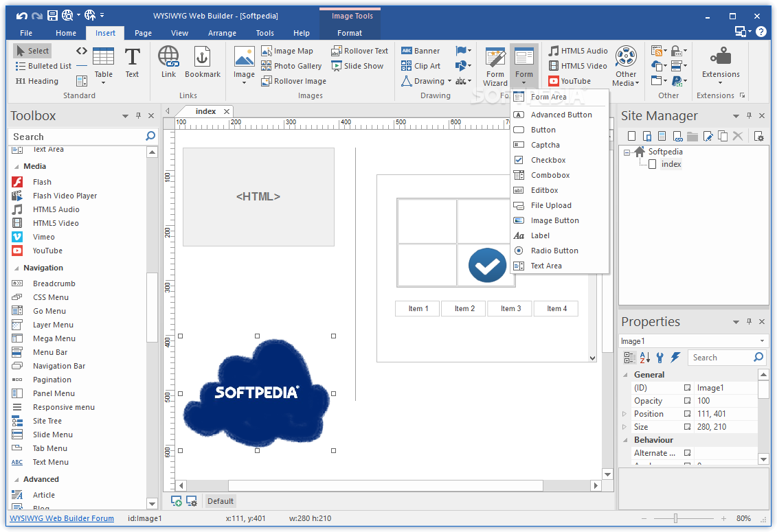Insert a Text object
777x532 pixels.
point(132,62)
